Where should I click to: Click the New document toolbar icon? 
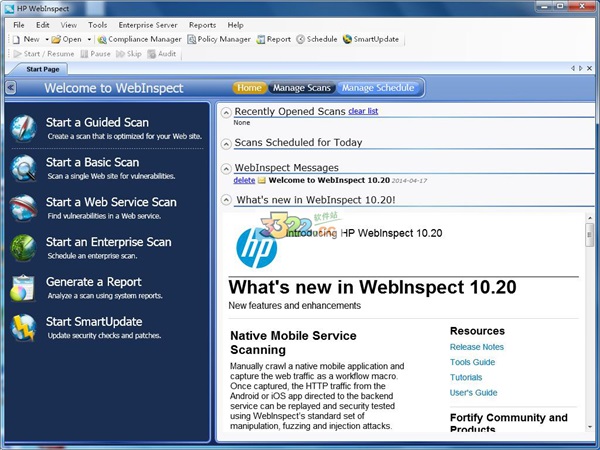click(x=16, y=39)
